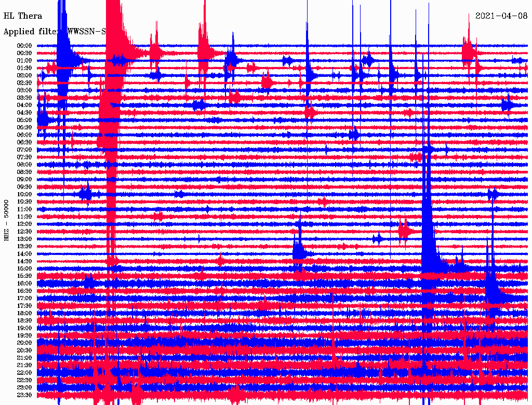
Task: Click the '15:00' time label
Action: 24,268
